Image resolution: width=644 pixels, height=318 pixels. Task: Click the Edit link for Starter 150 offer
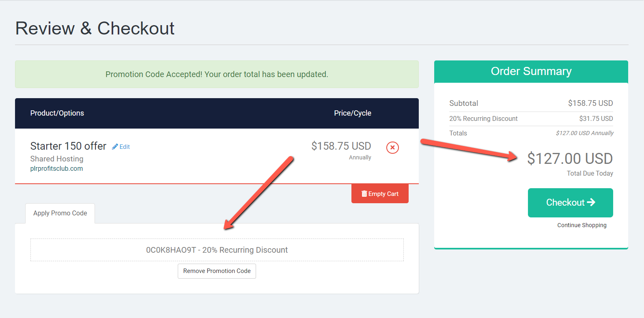125,147
